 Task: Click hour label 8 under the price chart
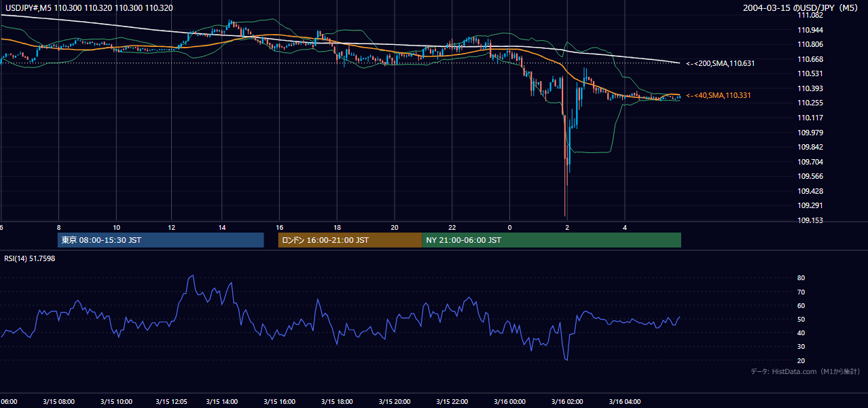(59, 227)
